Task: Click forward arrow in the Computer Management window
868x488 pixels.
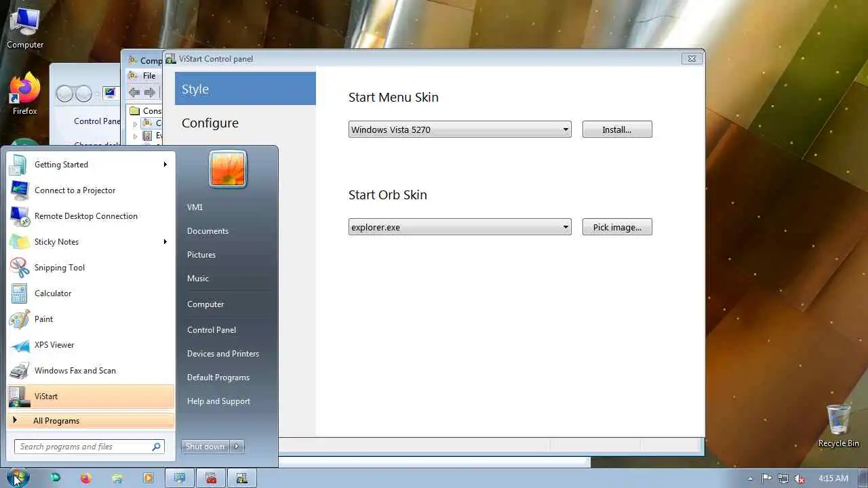Action: point(150,92)
